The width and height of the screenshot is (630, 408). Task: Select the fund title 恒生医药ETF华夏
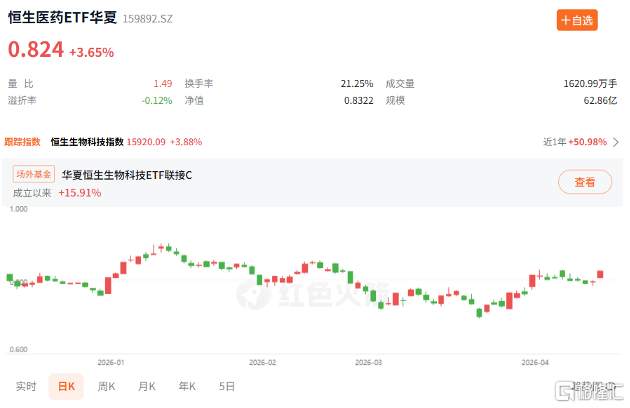point(62,18)
